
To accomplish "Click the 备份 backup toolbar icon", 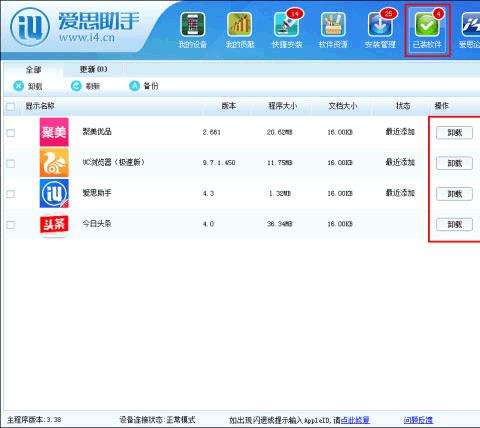I will [134, 86].
